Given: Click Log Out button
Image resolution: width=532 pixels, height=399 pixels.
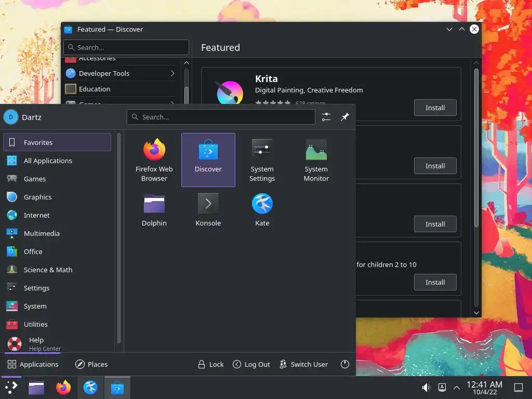Looking at the screenshot, I should click(x=251, y=364).
